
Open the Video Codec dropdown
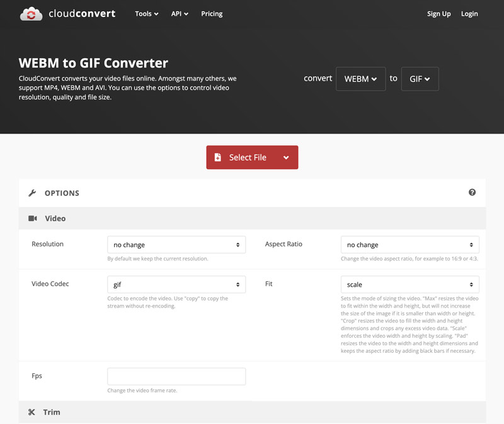[176, 285]
